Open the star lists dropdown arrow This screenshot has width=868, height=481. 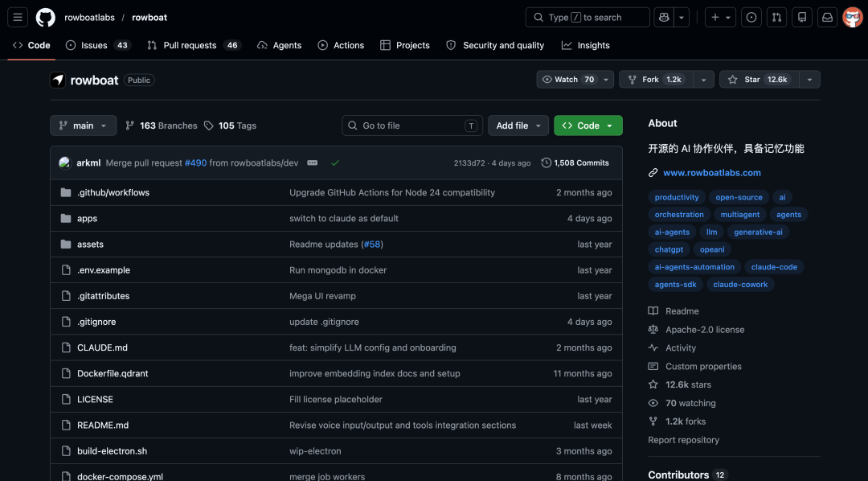tap(809, 80)
